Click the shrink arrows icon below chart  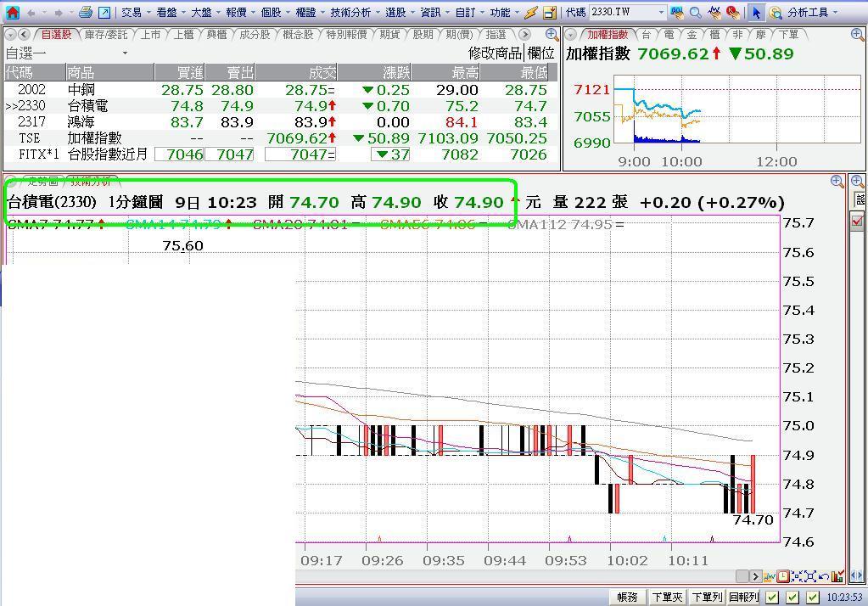(x=797, y=576)
